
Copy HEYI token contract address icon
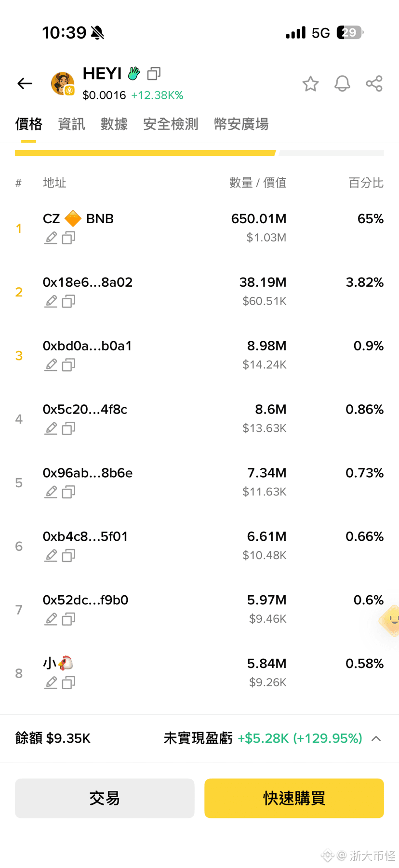click(x=154, y=73)
